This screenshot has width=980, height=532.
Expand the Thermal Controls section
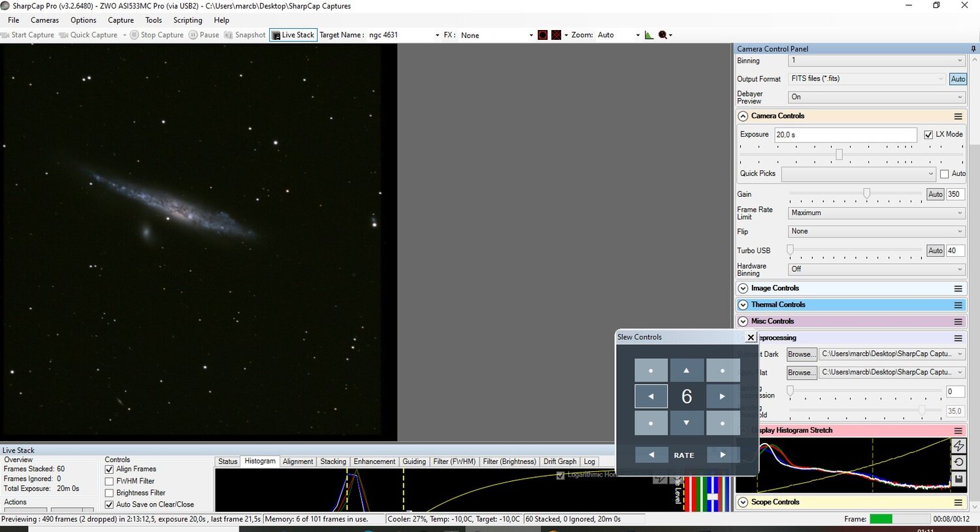tap(743, 305)
